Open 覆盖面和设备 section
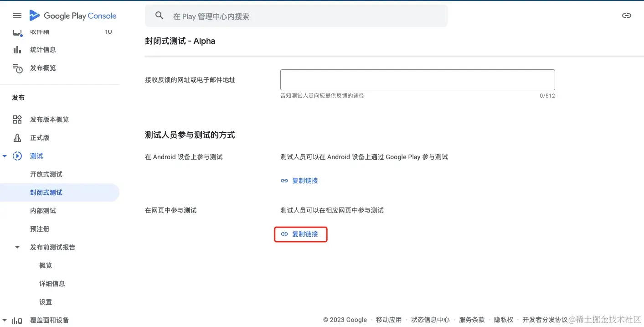 tap(49, 320)
